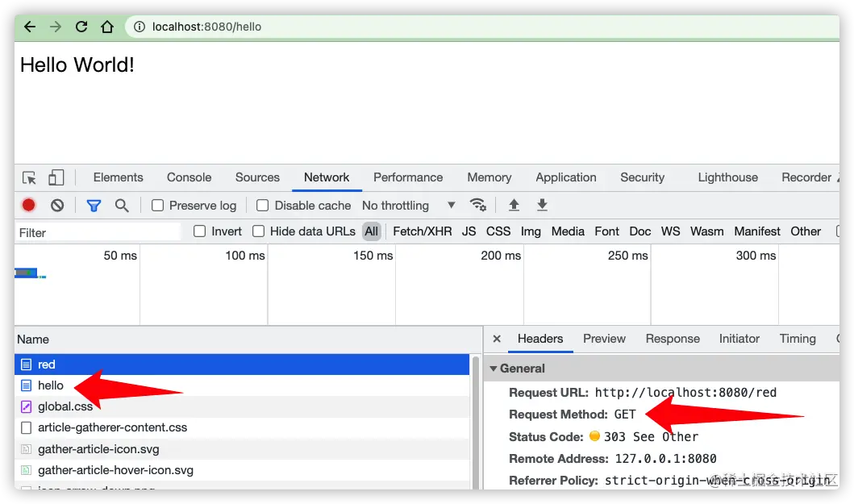Export HAR file with download arrow
This screenshot has width=854, height=504.
(542, 205)
